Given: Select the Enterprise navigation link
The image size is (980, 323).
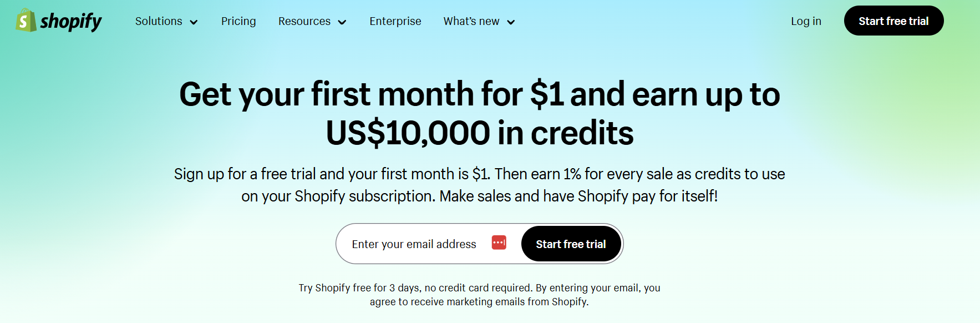Looking at the screenshot, I should 395,21.
